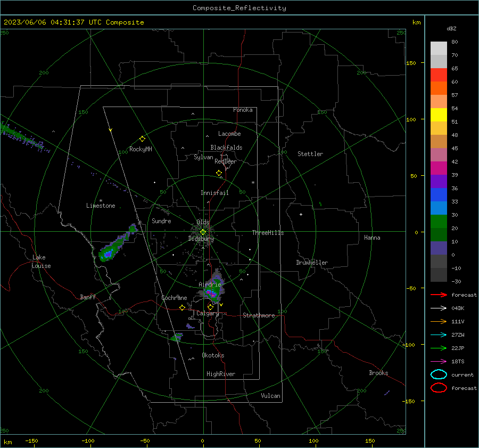Select the dark orange 57-60 dBZ swatch
This screenshot has height=448, width=479.
[x=439, y=88]
